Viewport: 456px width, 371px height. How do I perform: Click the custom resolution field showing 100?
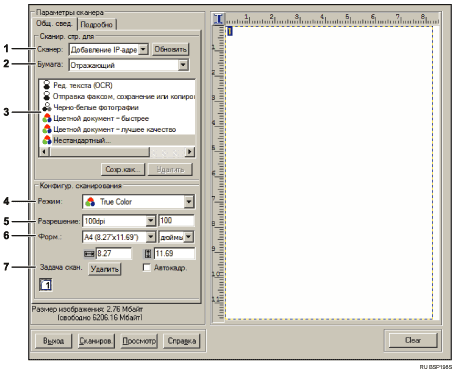pos(176,221)
